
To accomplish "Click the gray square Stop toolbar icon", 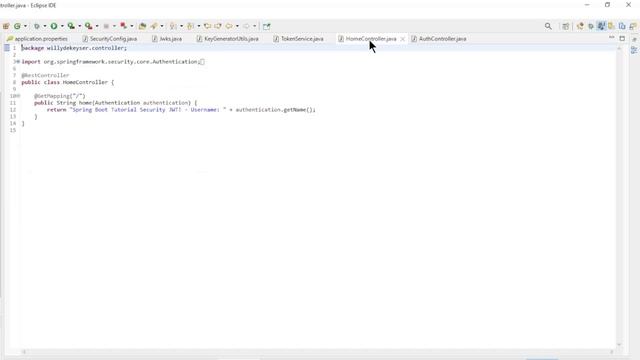I will coord(106,26).
